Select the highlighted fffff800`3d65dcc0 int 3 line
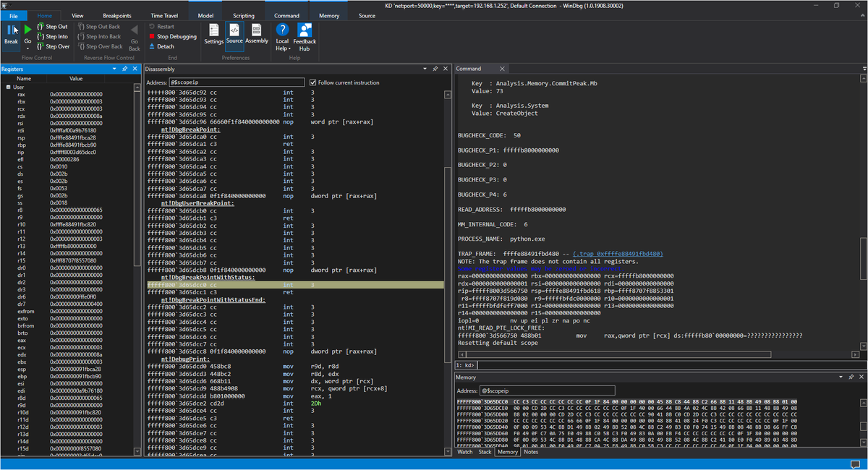Screen dimensions: 868x470 [x=296, y=285]
